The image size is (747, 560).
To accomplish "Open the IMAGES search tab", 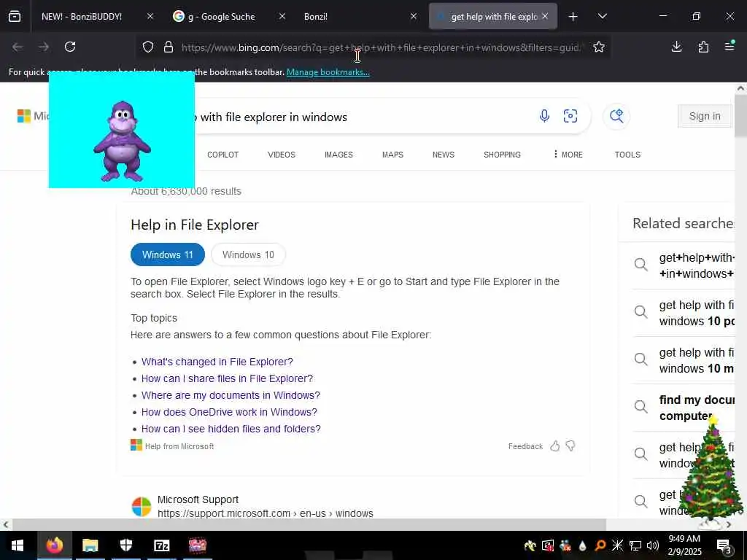I will (338, 155).
